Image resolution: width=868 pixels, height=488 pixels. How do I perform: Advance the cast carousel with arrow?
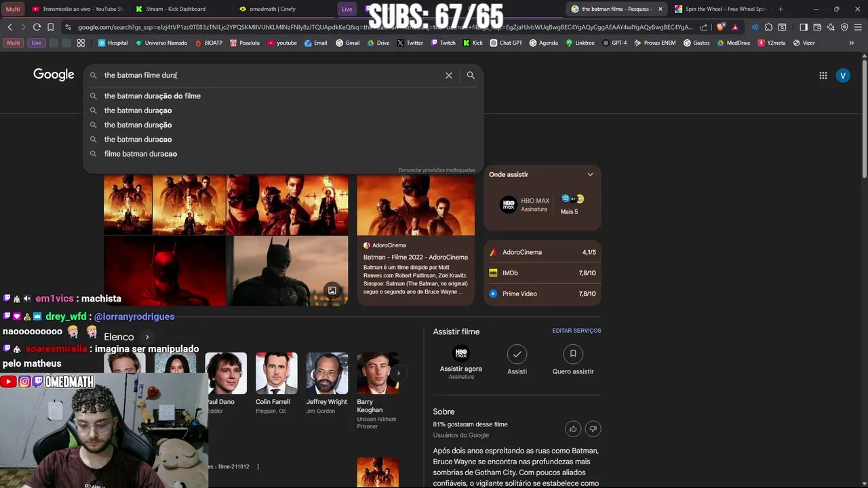[398, 373]
